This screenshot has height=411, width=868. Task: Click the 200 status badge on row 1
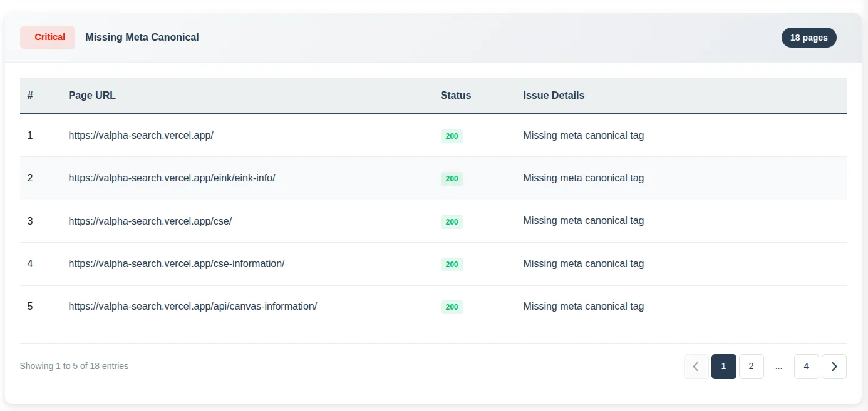coord(452,136)
